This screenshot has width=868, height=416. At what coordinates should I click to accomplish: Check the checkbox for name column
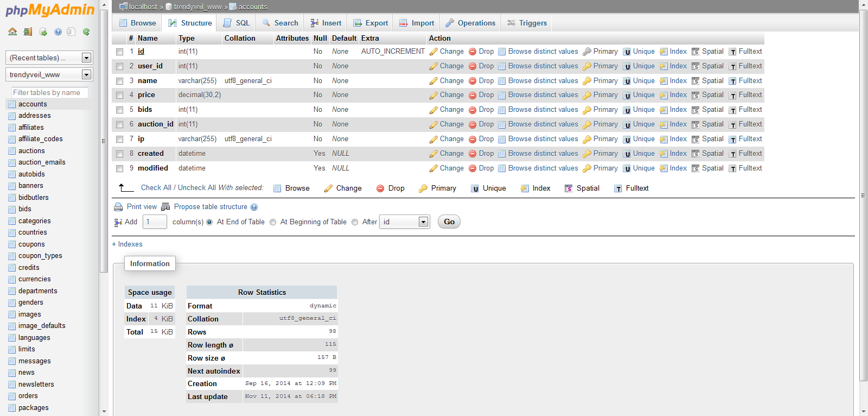click(x=119, y=81)
